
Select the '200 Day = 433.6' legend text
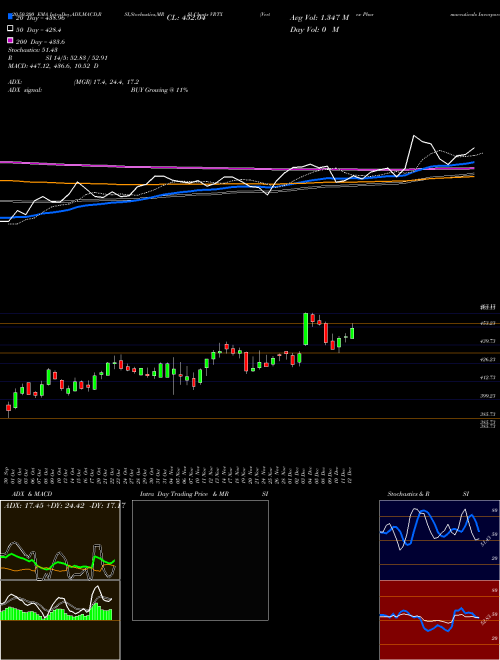pos(40,42)
